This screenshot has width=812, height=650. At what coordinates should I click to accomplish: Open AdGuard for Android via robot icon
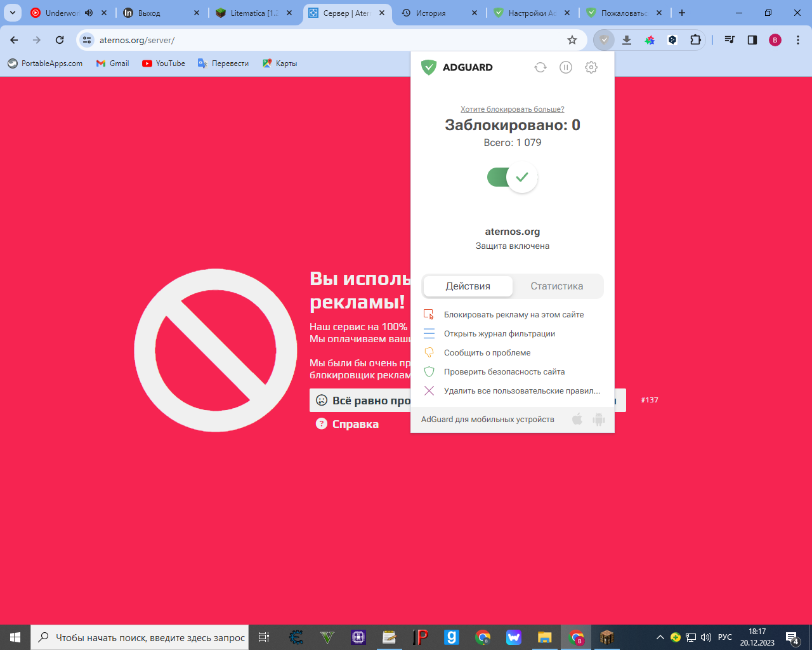point(598,419)
